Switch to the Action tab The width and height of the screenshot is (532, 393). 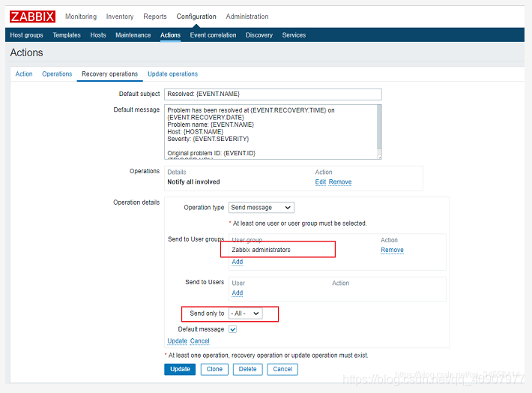[x=24, y=74]
